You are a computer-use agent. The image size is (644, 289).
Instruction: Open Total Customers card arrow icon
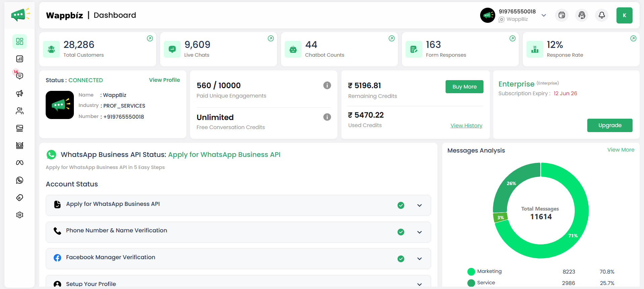pos(150,39)
